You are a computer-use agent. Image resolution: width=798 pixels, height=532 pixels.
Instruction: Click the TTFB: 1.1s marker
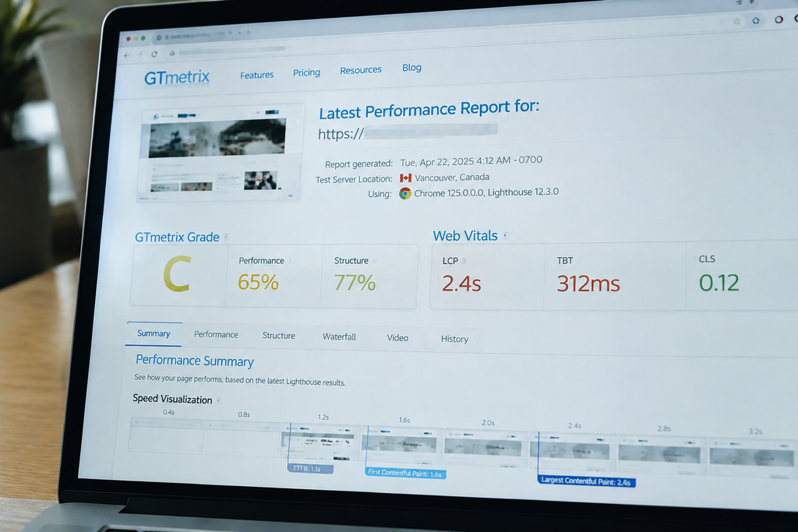[310, 468]
